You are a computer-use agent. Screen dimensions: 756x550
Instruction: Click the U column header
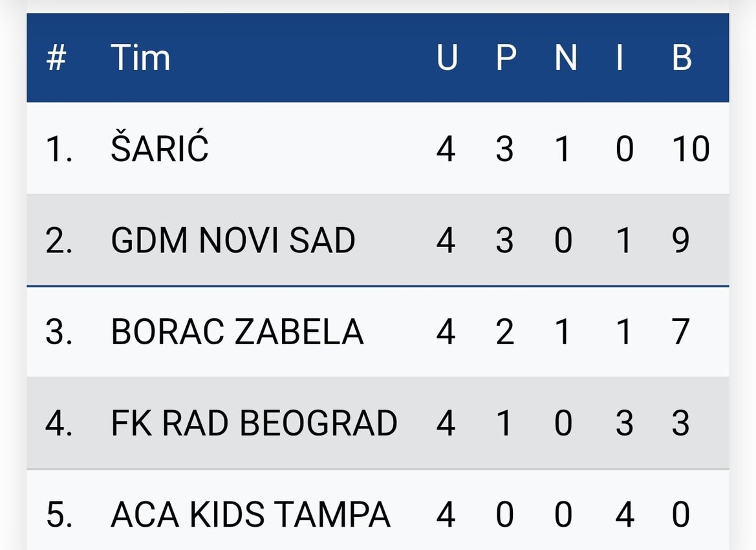click(x=446, y=58)
